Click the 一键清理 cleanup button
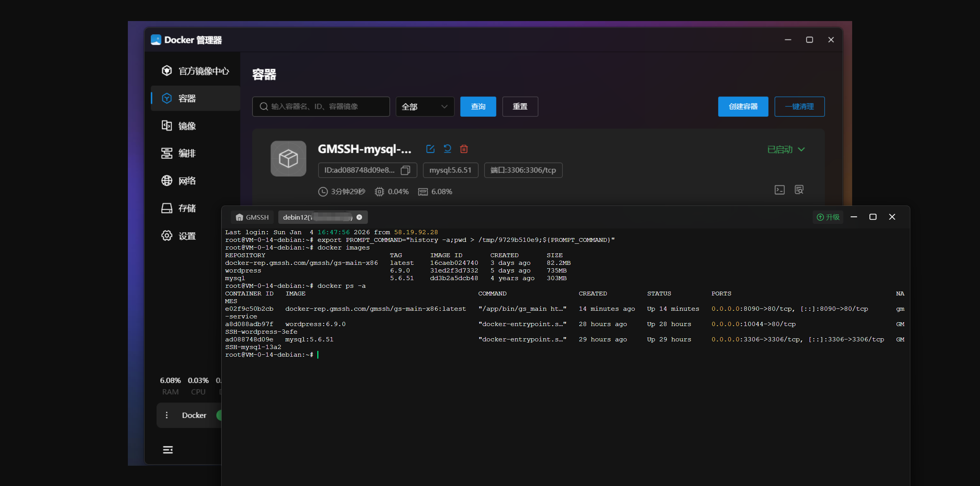 pos(799,107)
